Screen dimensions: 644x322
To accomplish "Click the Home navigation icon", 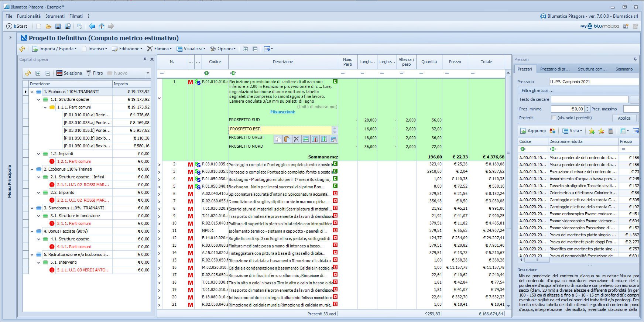I will (x=102, y=26).
